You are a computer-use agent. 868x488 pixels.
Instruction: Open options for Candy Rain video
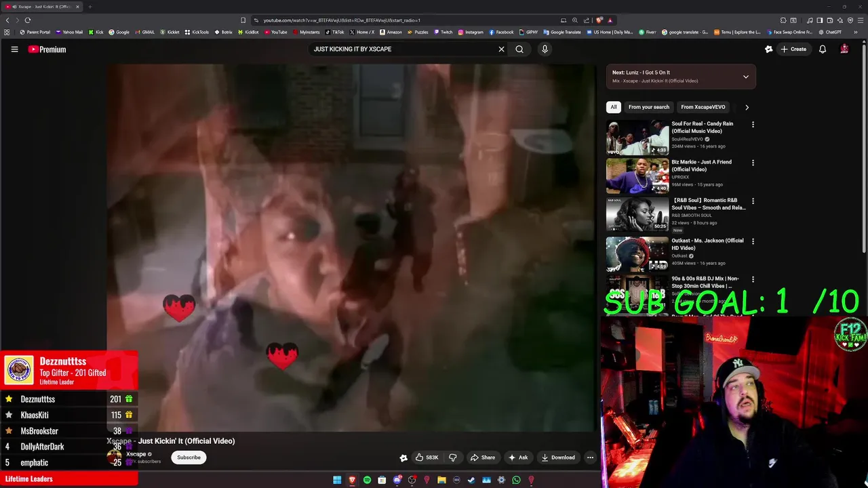coord(753,125)
